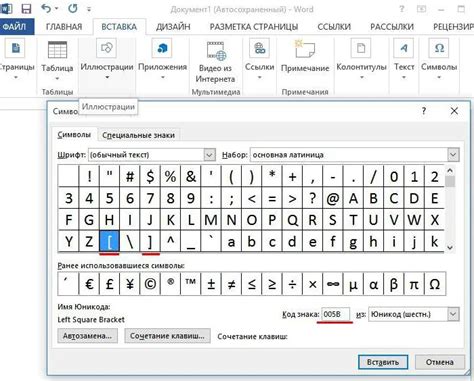Viewport: 474px width, 381px height.
Task: Select the recently used © copyright symbol
Action: 150,284
